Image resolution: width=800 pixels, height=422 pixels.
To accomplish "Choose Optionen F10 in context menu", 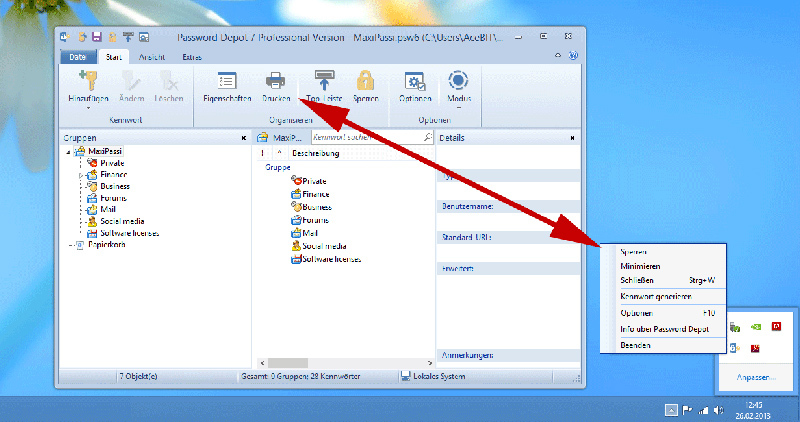I will point(663,313).
